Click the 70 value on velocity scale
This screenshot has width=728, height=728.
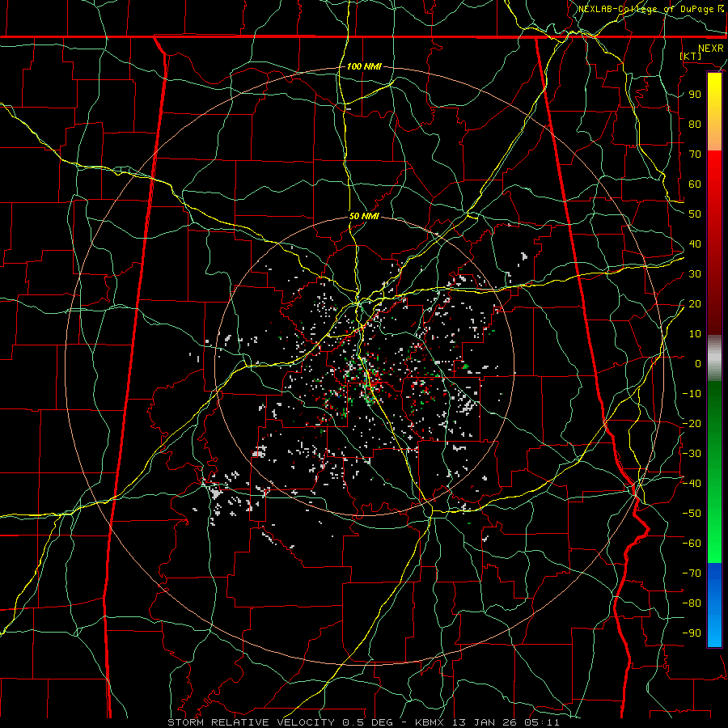[695, 154]
